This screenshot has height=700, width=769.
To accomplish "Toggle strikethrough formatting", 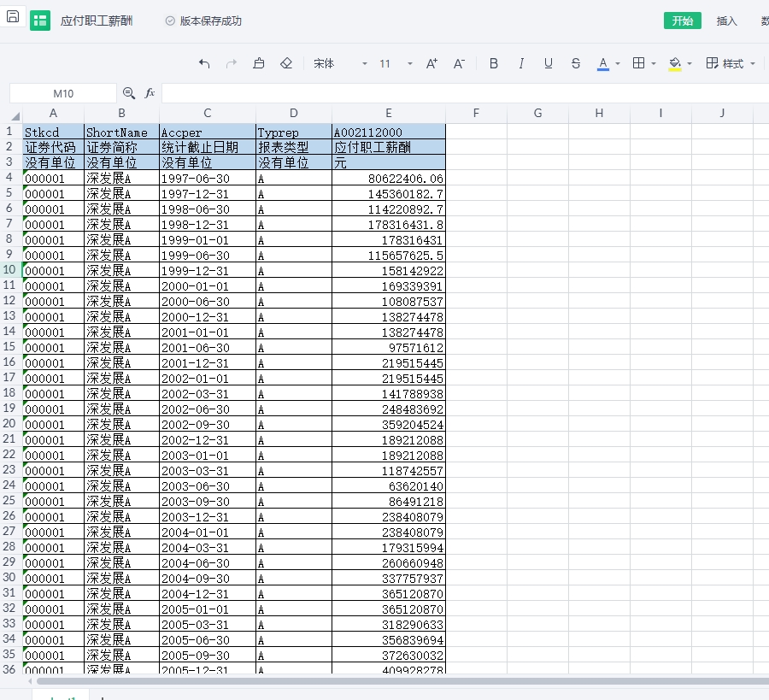I will pos(576,64).
